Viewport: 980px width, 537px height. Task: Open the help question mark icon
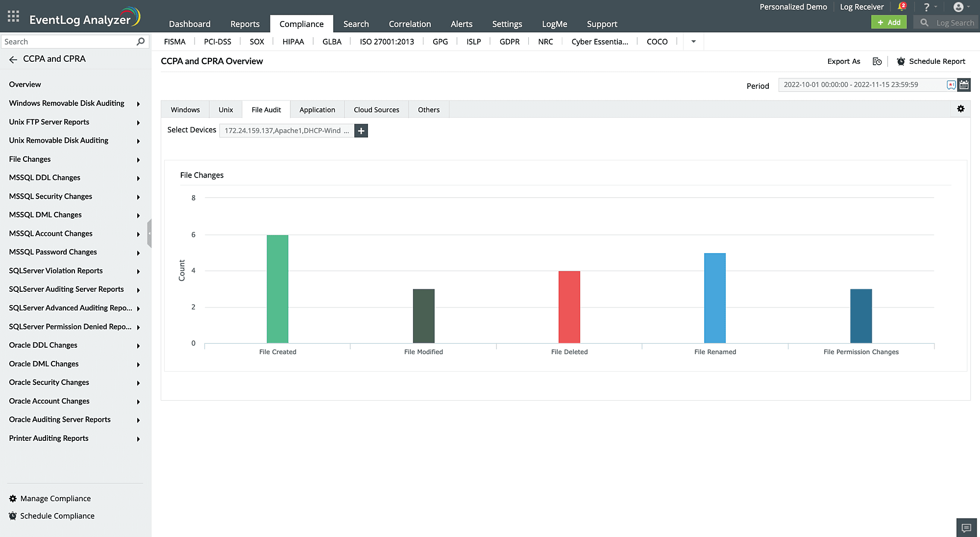click(x=926, y=7)
